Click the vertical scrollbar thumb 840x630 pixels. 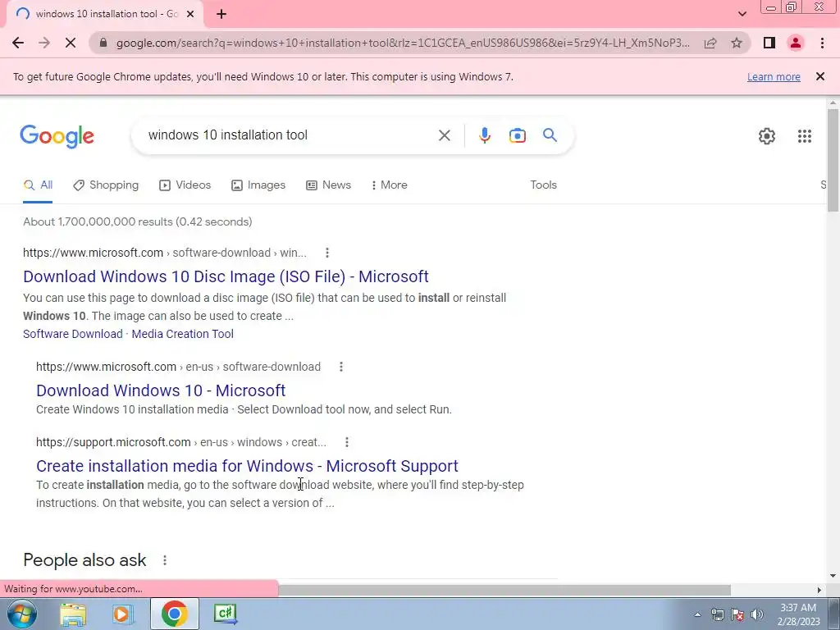(x=833, y=160)
